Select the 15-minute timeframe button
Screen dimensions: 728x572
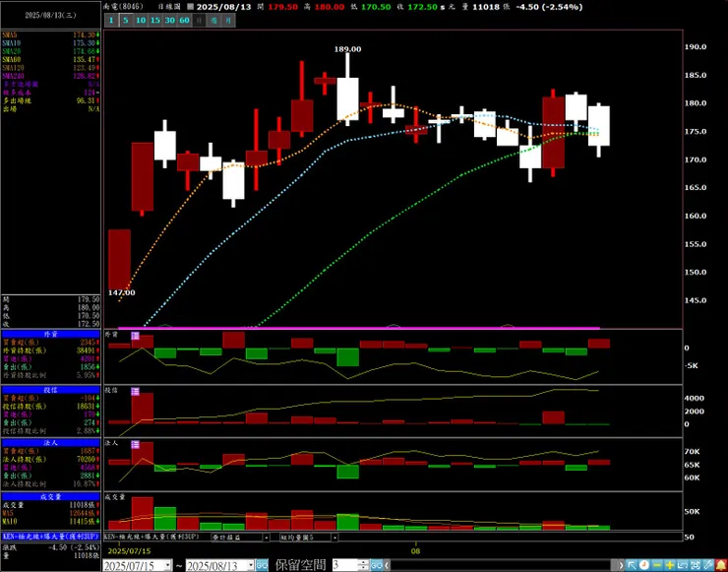pos(155,21)
